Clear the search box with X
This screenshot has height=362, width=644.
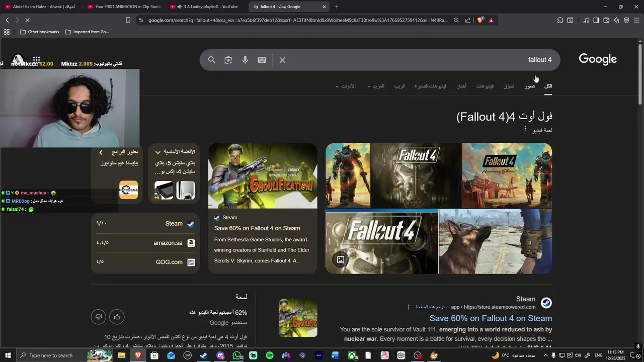(x=282, y=60)
